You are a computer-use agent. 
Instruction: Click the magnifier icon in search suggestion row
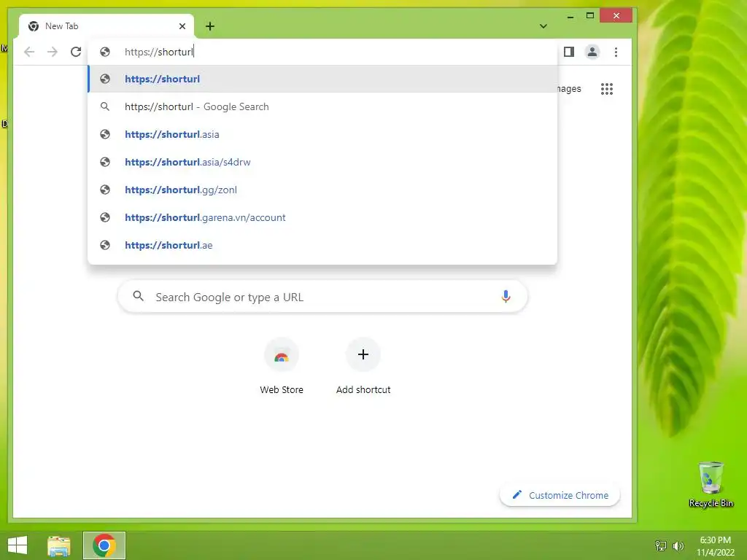pyautogui.click(x=105, y=106)
